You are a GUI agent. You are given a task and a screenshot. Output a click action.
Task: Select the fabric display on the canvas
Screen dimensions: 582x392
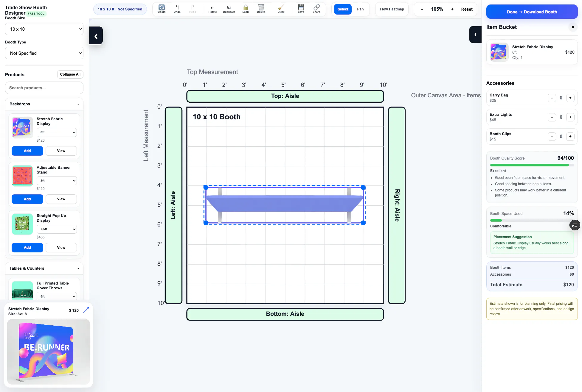click(285, 205)
